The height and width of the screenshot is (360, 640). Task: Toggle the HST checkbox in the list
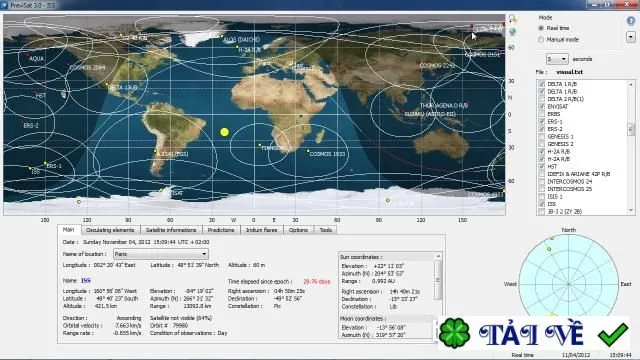click(542, 167)
